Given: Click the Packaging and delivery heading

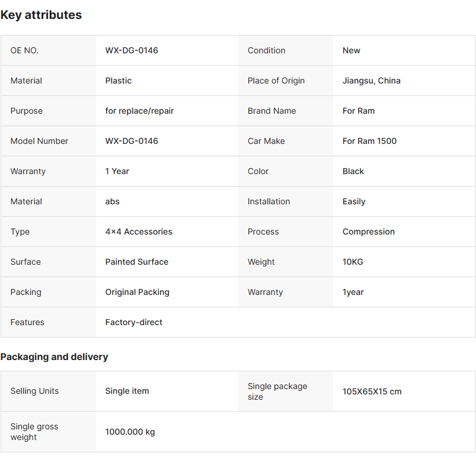Looking at the screenshot, I should [54, 357].
